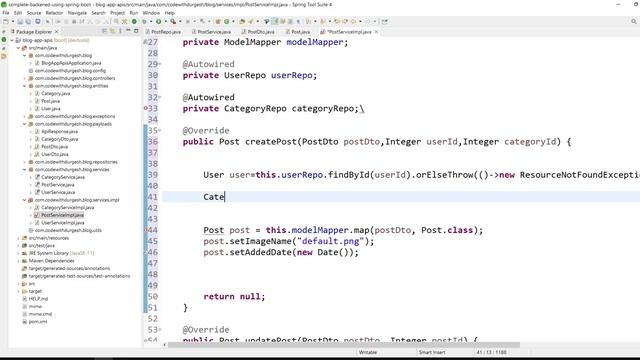Image resolution: width=640 pixels, height=360 pixels.
Task: Expand the Maven Dependencies node
Action: coord(18,261)
